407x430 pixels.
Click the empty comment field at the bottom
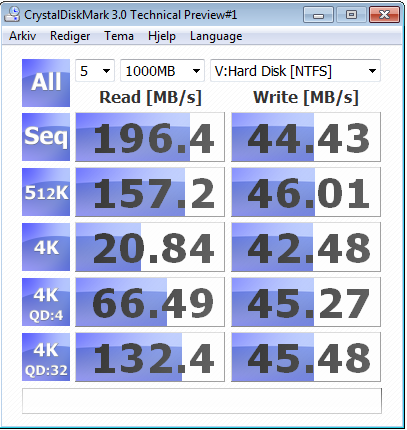202,401
